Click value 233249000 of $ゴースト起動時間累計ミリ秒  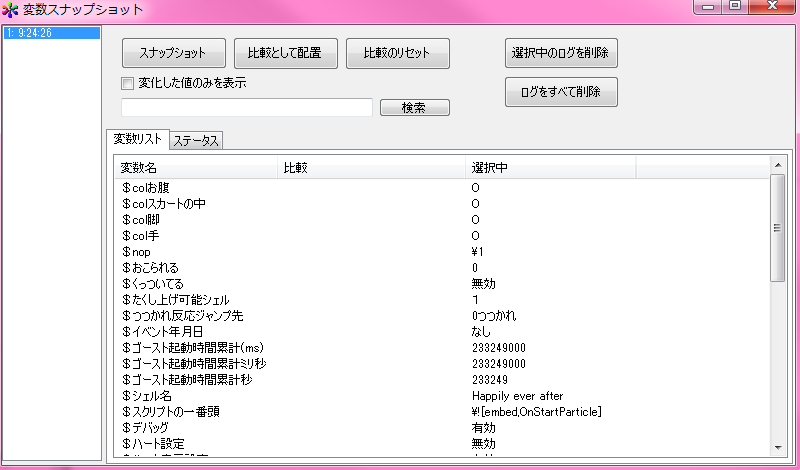[499, 364]
